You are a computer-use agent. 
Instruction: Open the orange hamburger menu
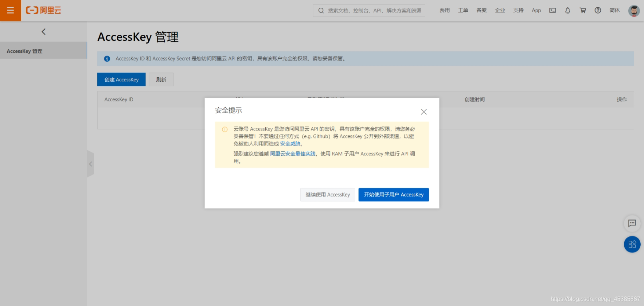(10, 10)
